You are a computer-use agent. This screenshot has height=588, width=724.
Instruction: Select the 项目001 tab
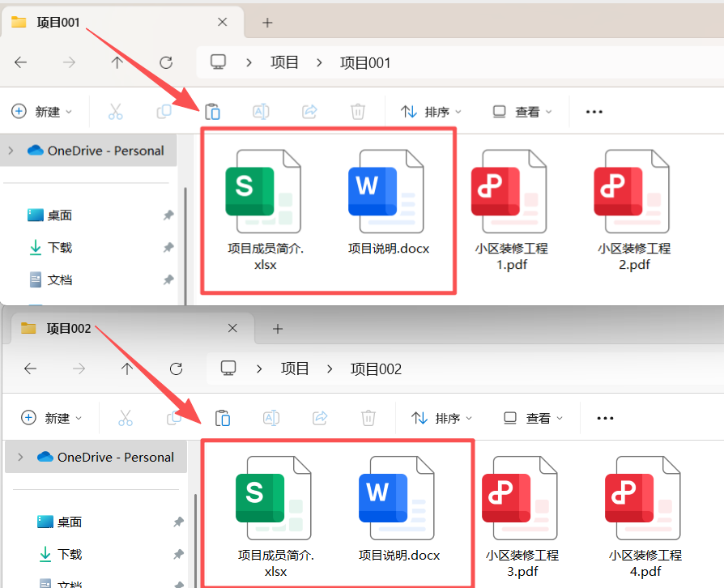click(x=122, y=22)
